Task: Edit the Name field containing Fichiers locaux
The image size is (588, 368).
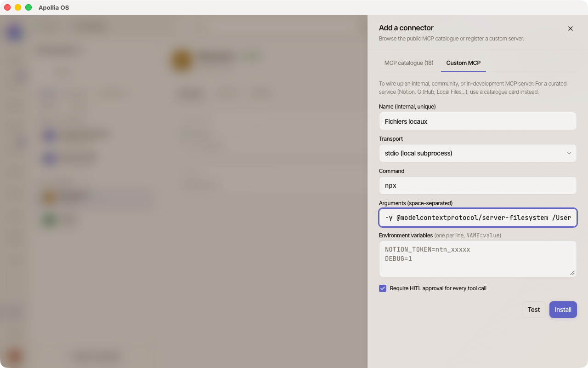Action: tap(478, 121)
